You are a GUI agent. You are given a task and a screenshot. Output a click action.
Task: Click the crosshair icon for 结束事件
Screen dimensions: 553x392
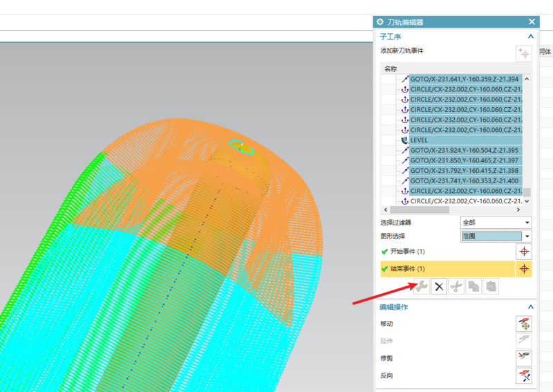(524, 269)
